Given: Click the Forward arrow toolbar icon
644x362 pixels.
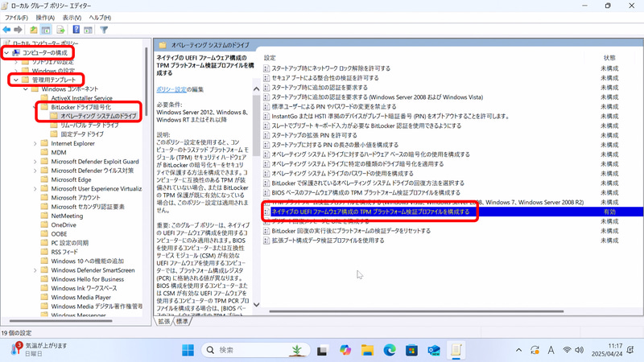Looking at the screenshot, I should [x=18, y=30].
